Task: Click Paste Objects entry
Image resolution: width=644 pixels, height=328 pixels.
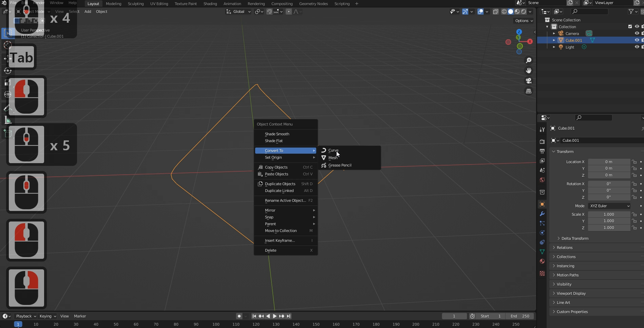Action: coord(286,174)
